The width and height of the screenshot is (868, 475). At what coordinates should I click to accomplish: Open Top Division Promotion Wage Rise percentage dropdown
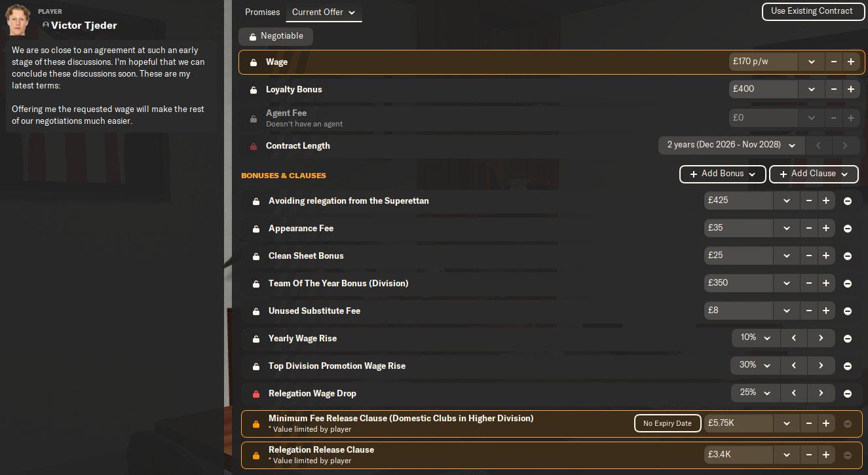(x=755, y=366)
